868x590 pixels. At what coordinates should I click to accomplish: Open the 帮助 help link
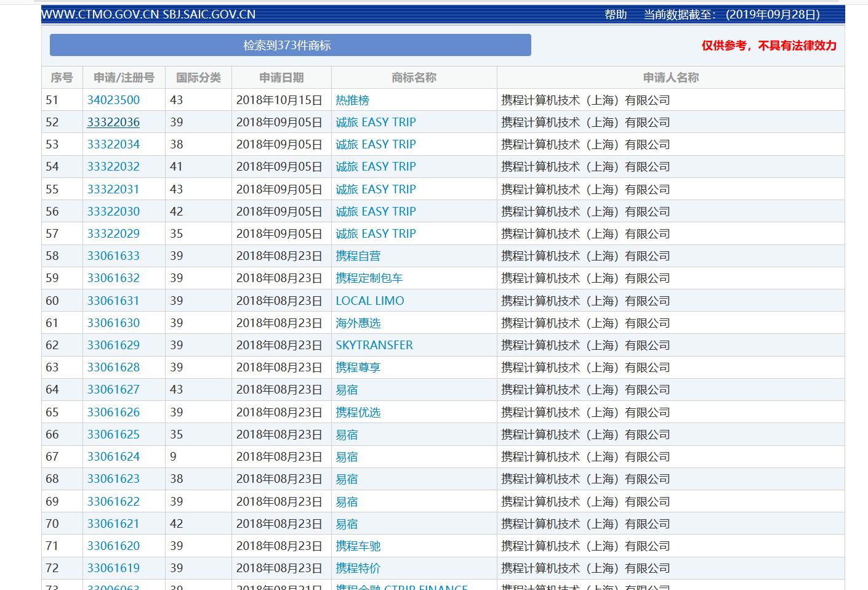pyautogui.click(x=615, y=15)
